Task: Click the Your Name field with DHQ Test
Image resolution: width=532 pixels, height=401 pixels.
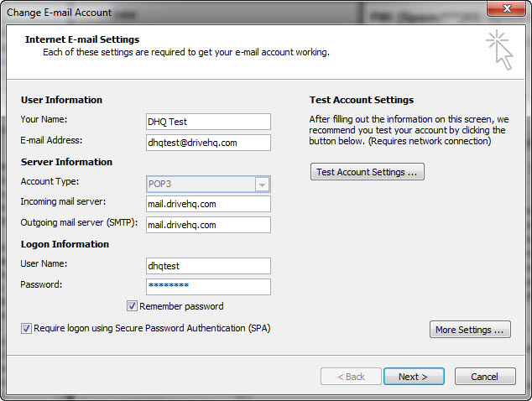Action: pos(208,122)
